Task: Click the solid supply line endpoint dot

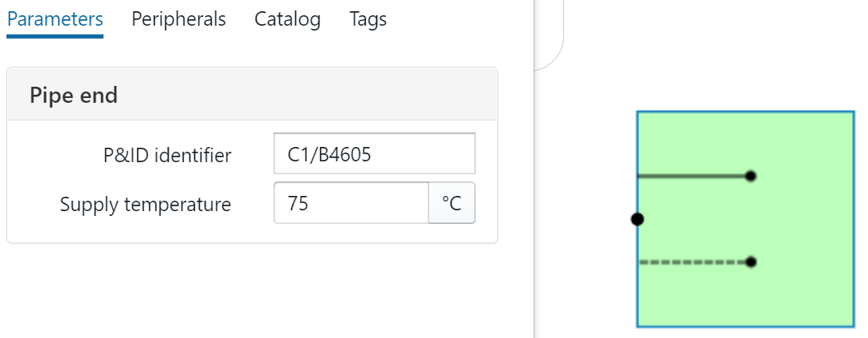Action: click(750, 176)
